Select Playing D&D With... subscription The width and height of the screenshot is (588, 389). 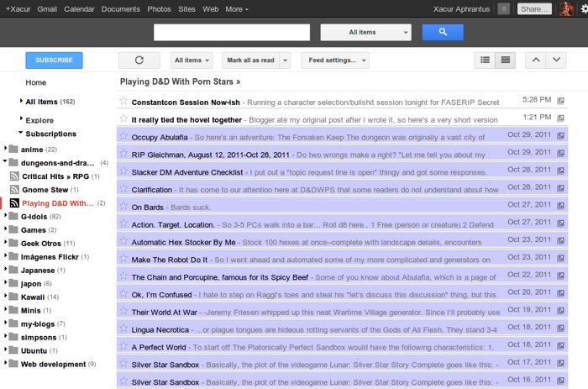click(58, 203)
